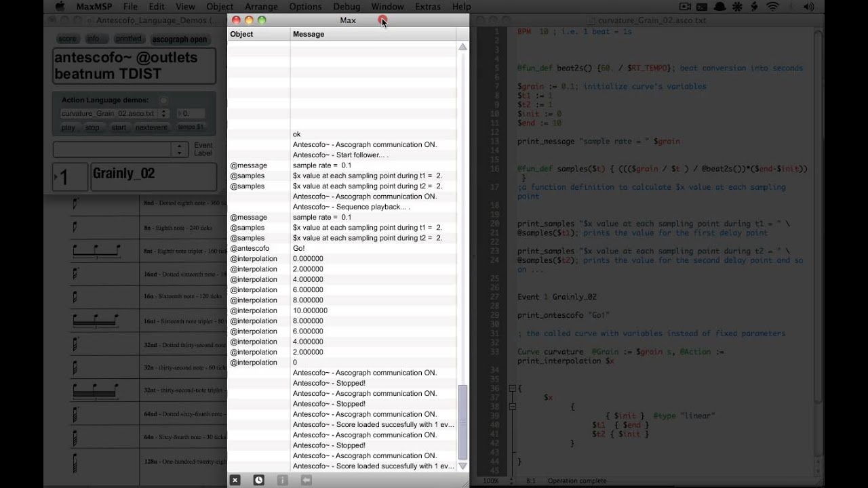Viewport: 868px width, 488px height.
Task: Select the interpolation row showing 0.000000
Action: pos(342,259)
